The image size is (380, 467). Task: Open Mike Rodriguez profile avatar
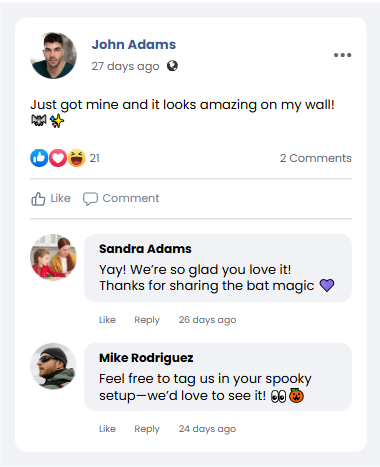(53, 366)
